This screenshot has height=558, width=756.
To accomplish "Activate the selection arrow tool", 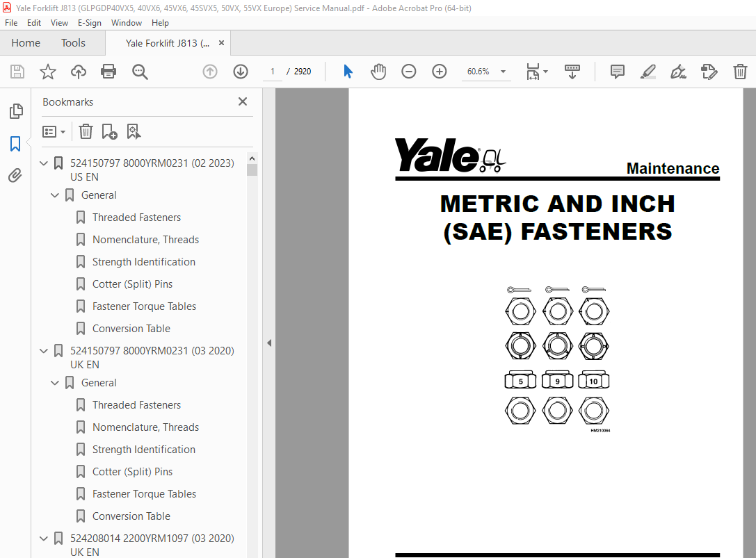I will pos(348,72).
